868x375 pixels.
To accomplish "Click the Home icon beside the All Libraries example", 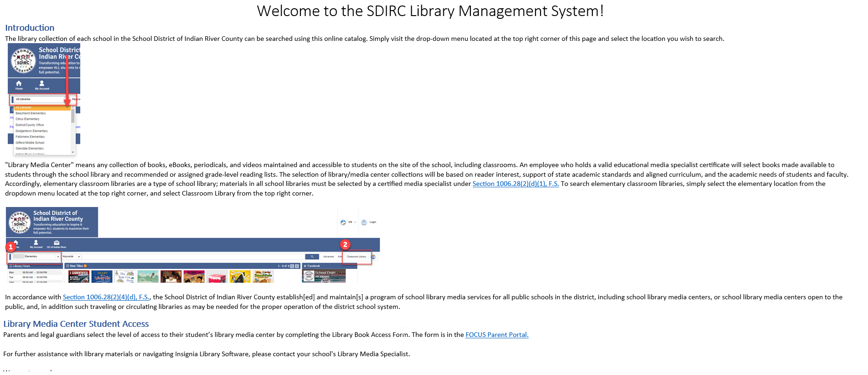I will [19, 84].
